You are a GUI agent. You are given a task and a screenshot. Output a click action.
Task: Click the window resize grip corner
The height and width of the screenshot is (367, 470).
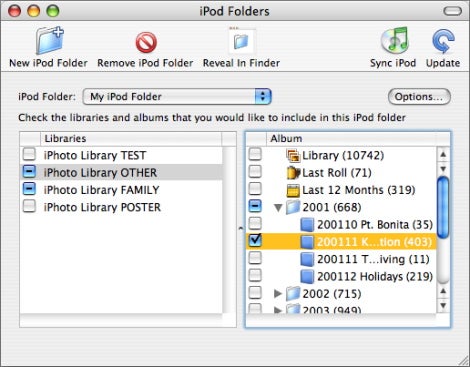click(463, 361)
